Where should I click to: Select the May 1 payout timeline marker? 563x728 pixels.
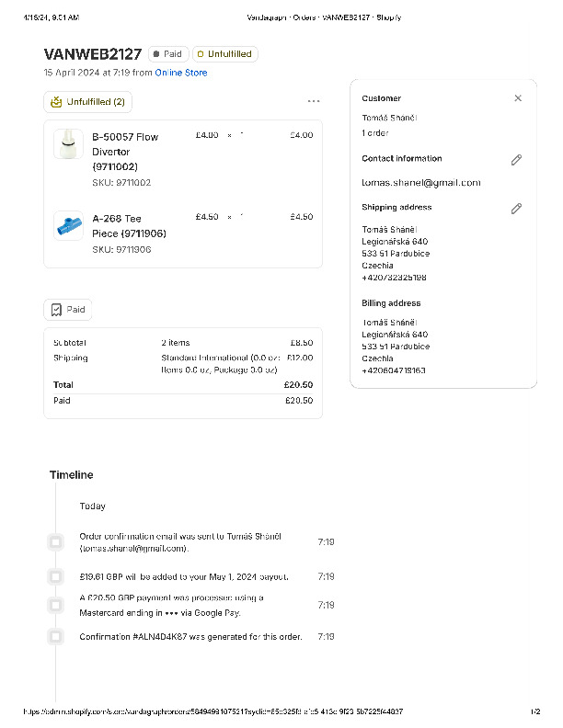pos(55,577)
